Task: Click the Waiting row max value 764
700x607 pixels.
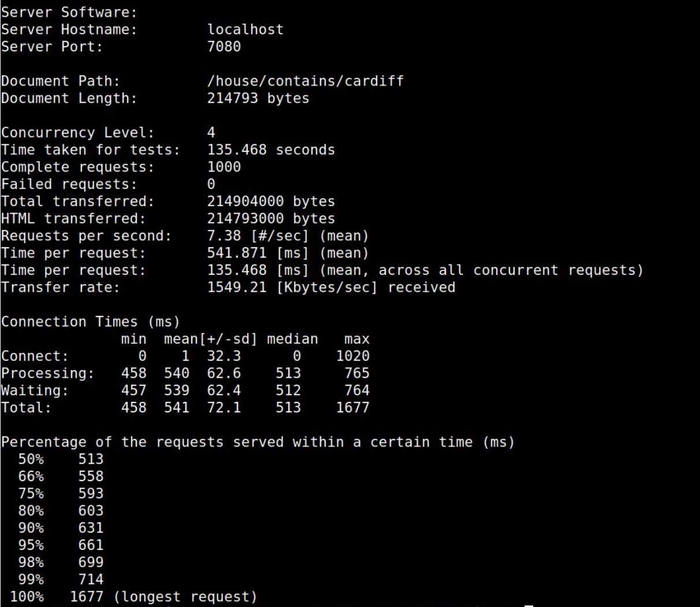Action: point(356,390)
